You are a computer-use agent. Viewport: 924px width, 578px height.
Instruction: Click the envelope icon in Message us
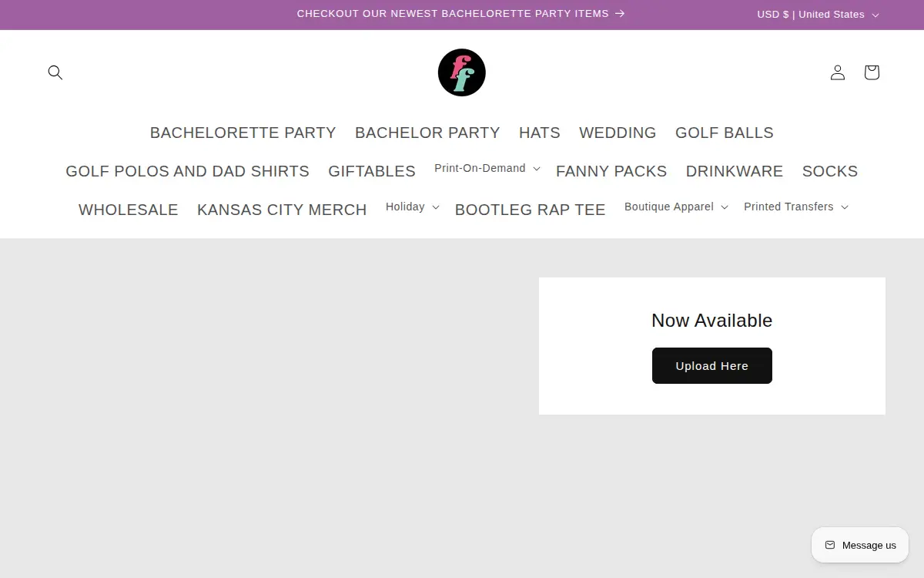830,545
